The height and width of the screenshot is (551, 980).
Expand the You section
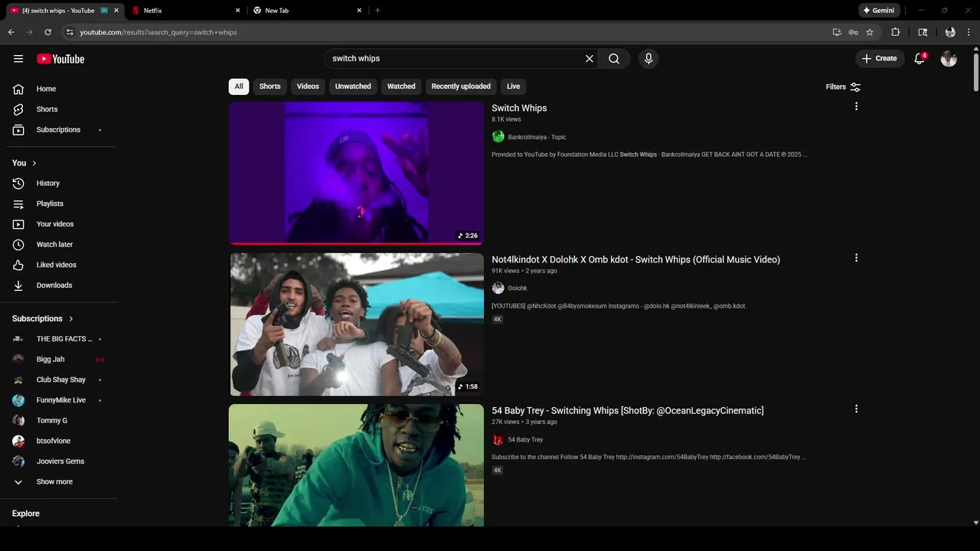tap(24, 163)
